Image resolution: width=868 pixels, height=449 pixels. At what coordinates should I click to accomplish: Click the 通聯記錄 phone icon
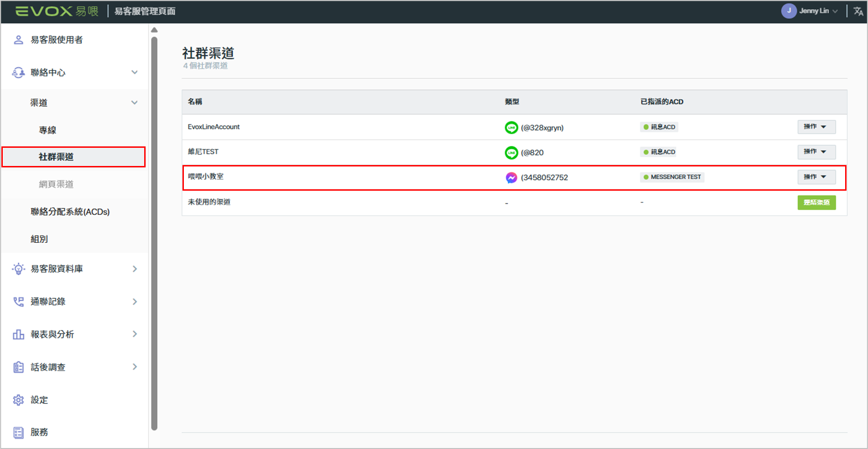tap(18, 302)
